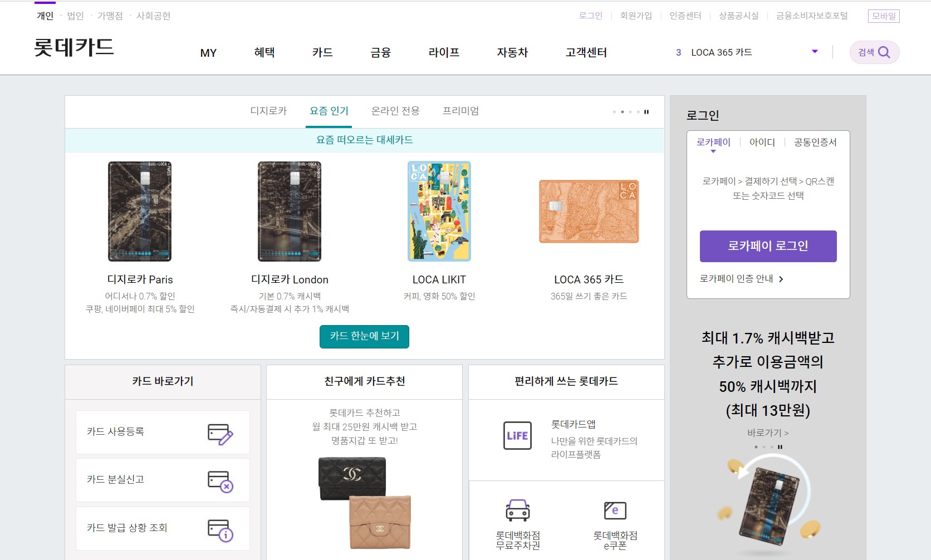Click the rotating card with coins illustration

click(768, 505)
